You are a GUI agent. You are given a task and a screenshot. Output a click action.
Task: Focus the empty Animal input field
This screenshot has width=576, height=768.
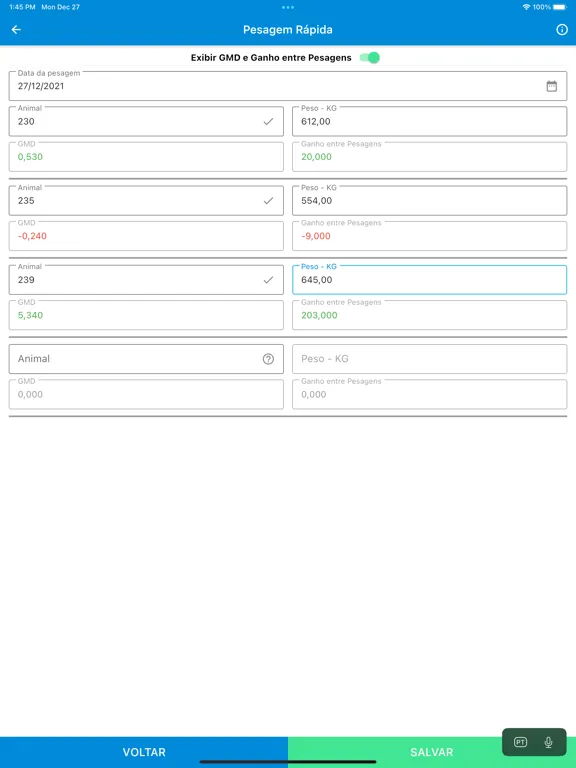tap(146, 359)
